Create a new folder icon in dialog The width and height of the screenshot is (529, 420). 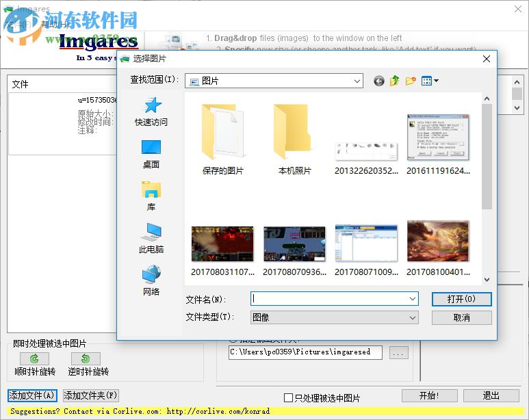coord(411,81)
